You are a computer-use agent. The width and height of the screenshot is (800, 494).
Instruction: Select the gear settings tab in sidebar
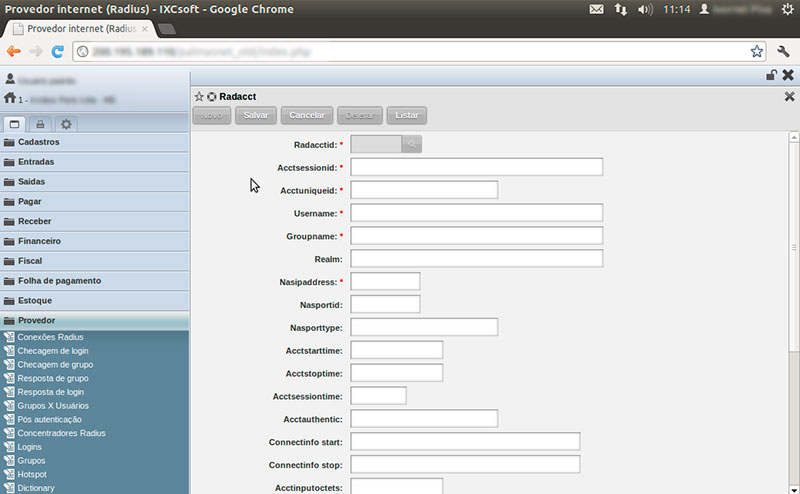click(66, 124)
